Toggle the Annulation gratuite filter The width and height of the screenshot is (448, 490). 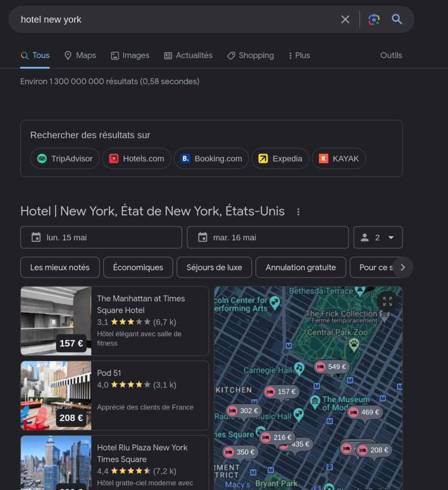(x=301, y=267)
